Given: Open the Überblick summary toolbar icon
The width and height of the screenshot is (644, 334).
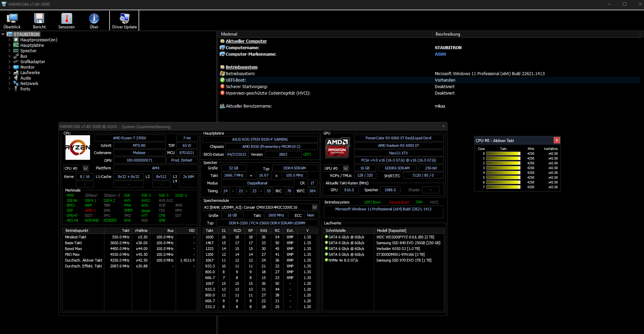Looking at the screenshot, I should (x=12, y=18).
